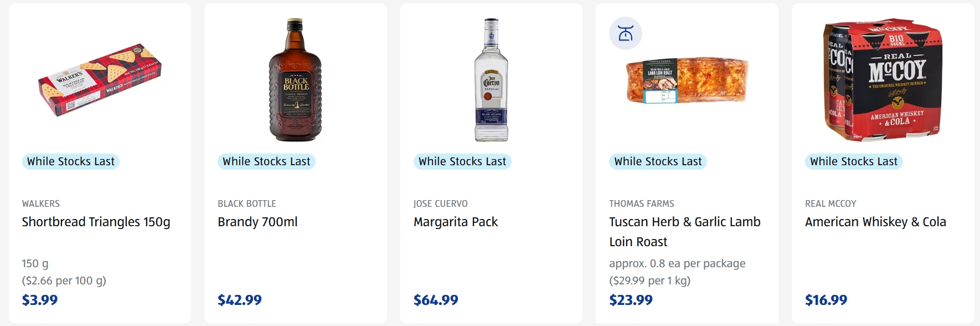Image resolution: width=980 pixels, height=326 pixels.
Task: Click While Stocks Last badge on Black Bottle
Action: click(x=266, y=161)
